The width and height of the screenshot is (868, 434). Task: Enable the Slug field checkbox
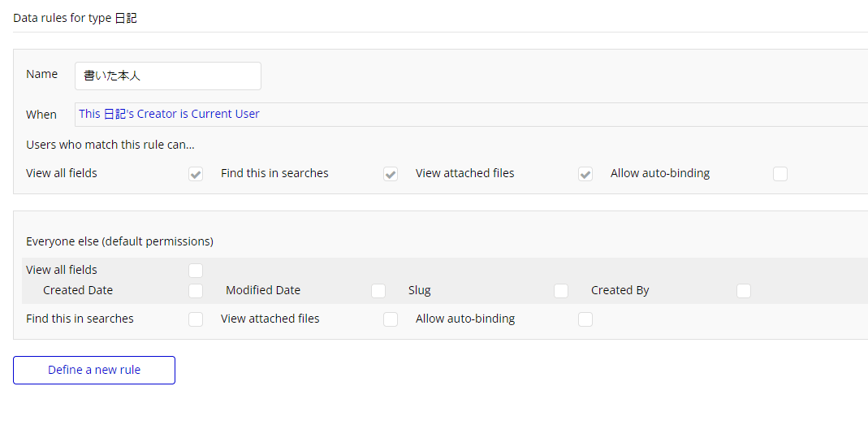click(x=561, y=291)
